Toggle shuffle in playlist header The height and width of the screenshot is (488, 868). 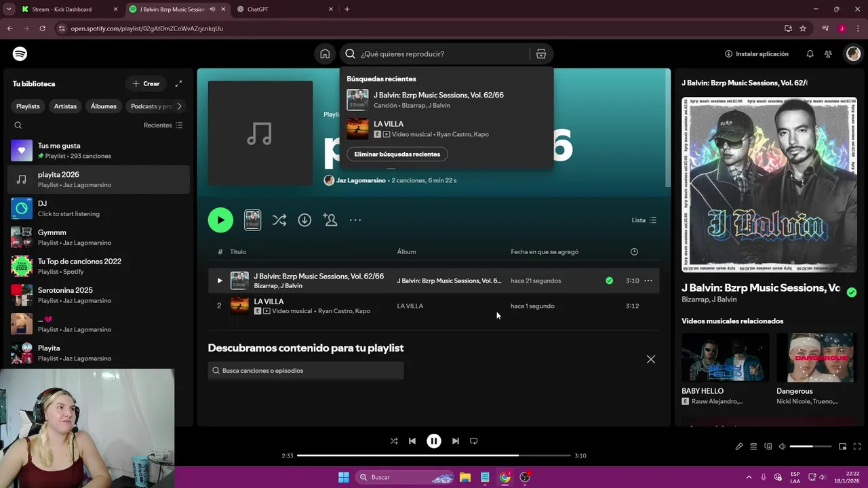tap(279, 220)
